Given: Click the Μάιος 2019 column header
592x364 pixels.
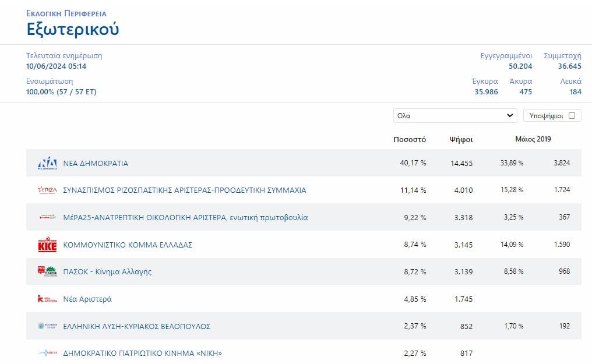Looking at the screenshot, I should coord(533,139).
